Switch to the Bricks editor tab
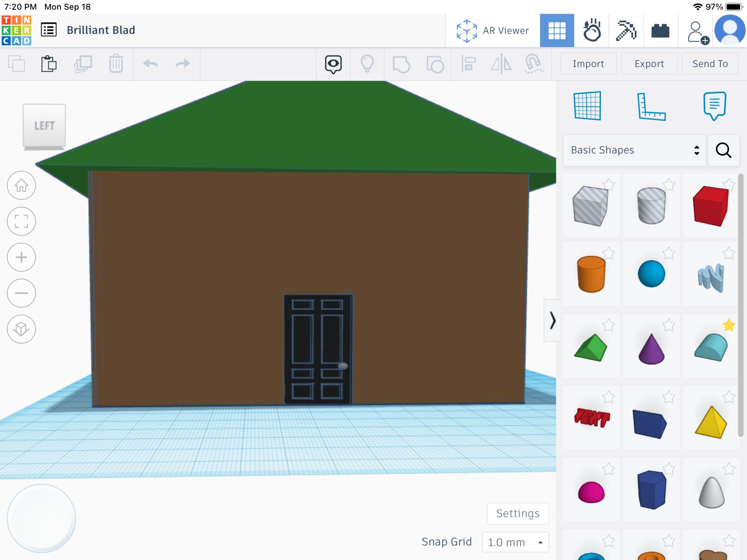The height and width of the screenshot is (560, 747). pos(660,31)
